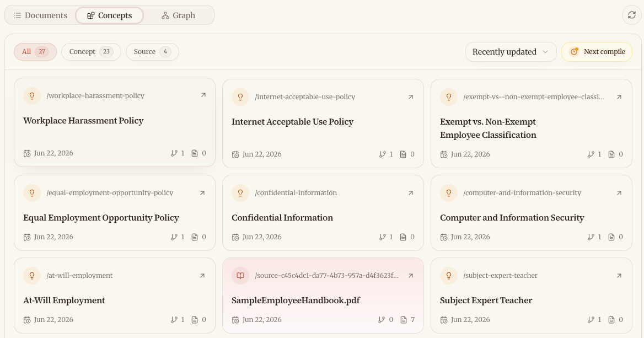The width and height of the screenshot is (644, 338).
Task: Click lightbulb icon on Equal Employment card
Action: pyautogui.click(x=32, y=193)
